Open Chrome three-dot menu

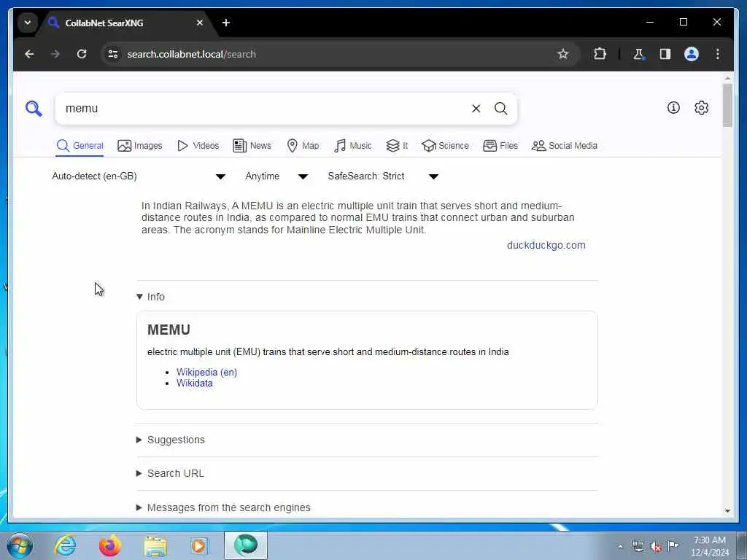(718, 54)
